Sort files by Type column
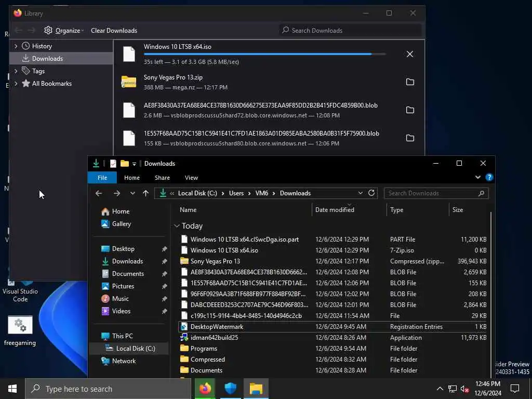Screen dimensions: 532x399 coord(418,210)
